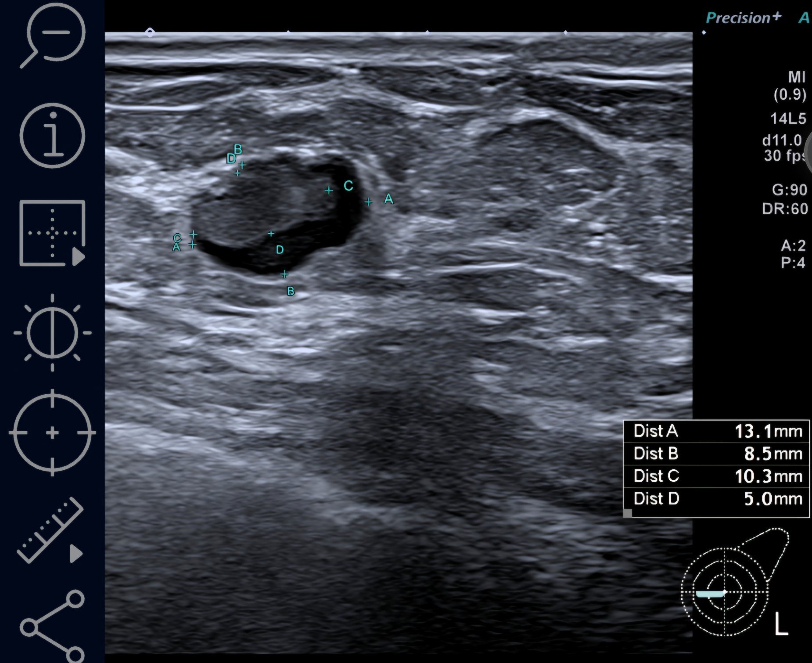Click the caliper cross beside the right A label

369,202
